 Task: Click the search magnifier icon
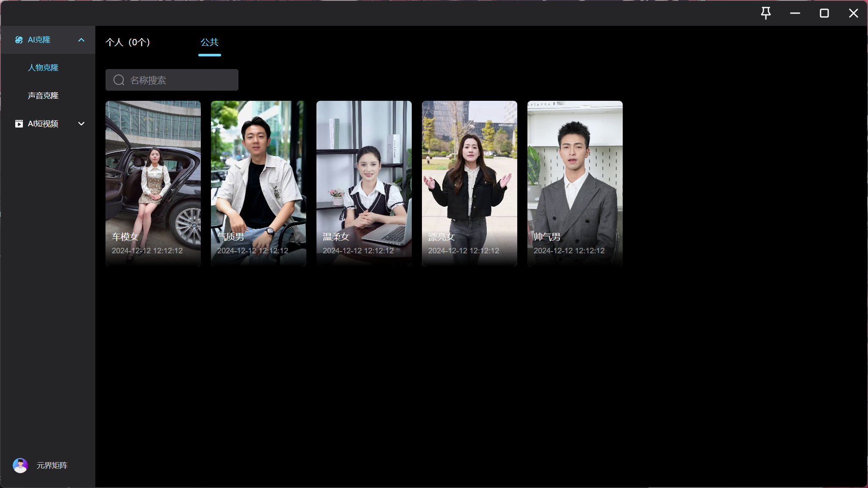click(119, 80)
